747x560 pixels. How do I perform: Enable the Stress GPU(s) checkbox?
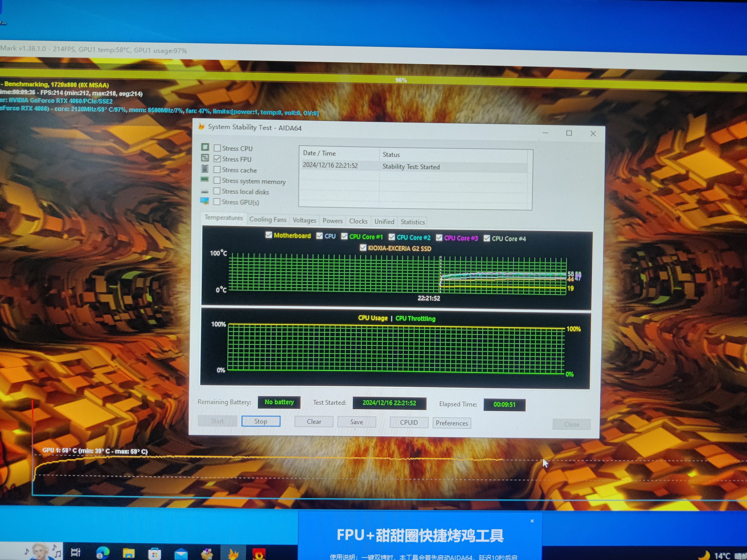(x=217, y=202)
